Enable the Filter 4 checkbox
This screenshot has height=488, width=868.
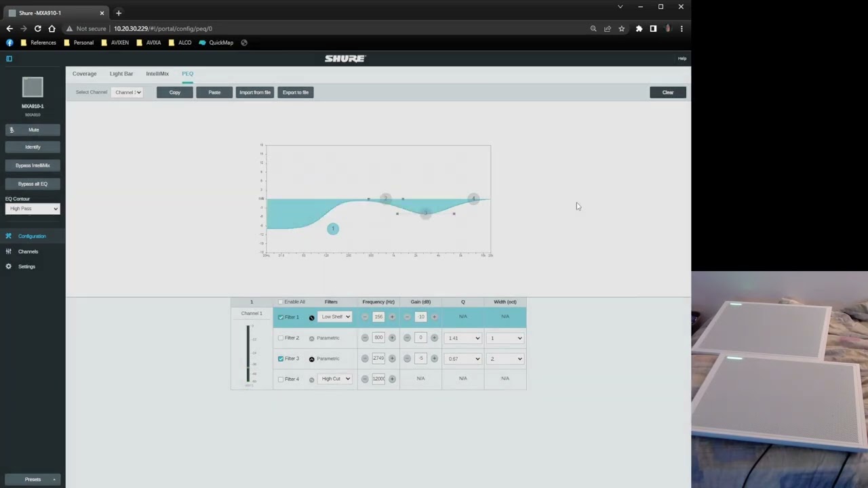pyautogui.click(x=281, y=379)
